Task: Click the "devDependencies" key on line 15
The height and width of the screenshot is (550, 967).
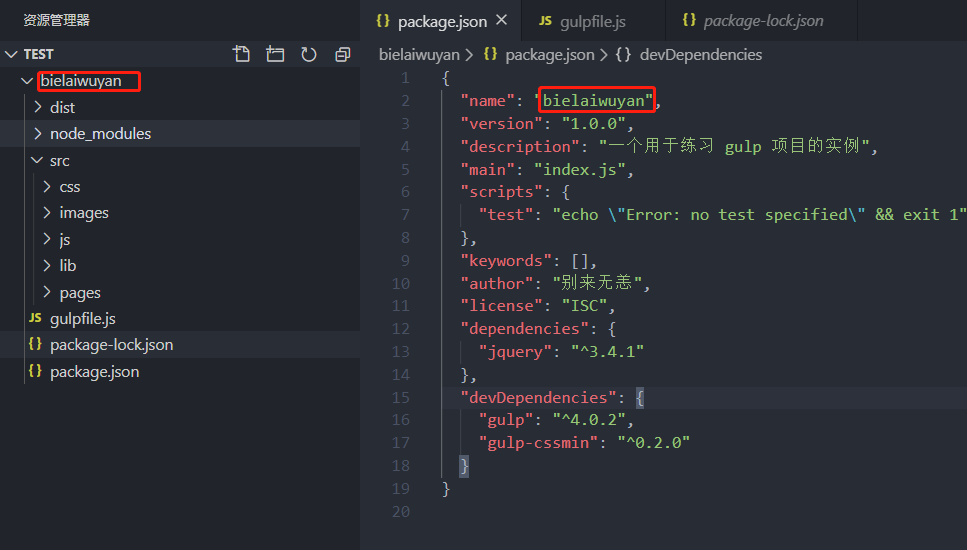Action: [538, 397]
